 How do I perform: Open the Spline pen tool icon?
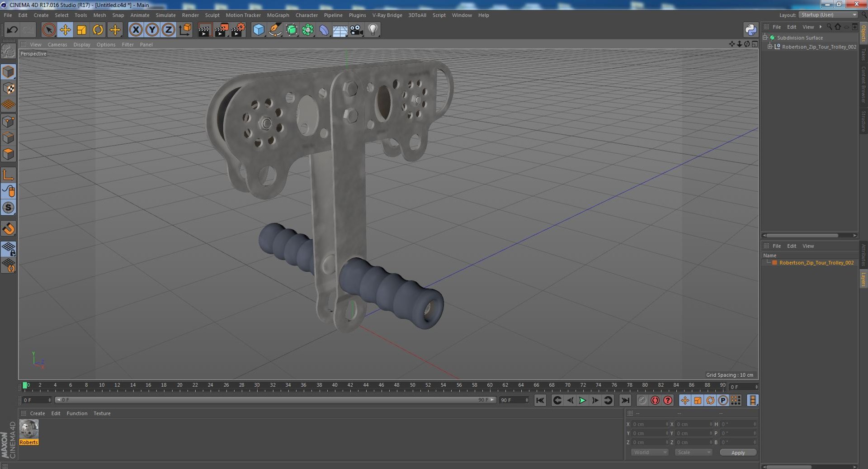point(275,30)
